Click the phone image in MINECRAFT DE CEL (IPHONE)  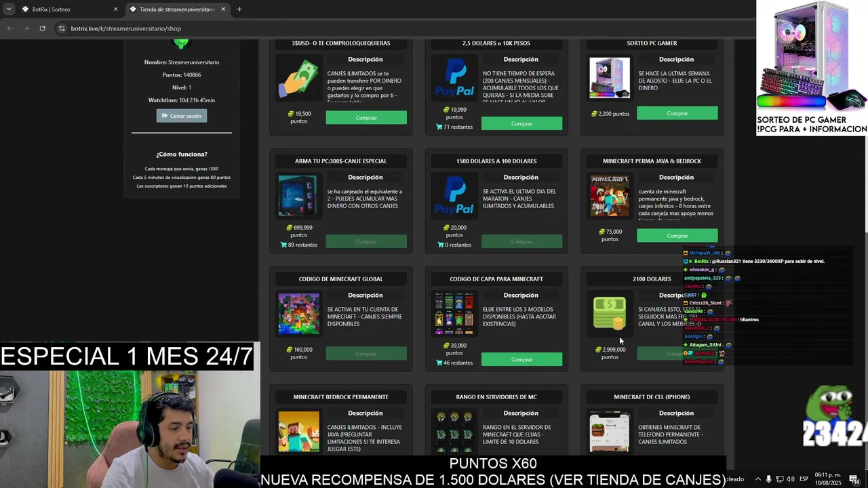pyautogui.click(x=610, y=432)
